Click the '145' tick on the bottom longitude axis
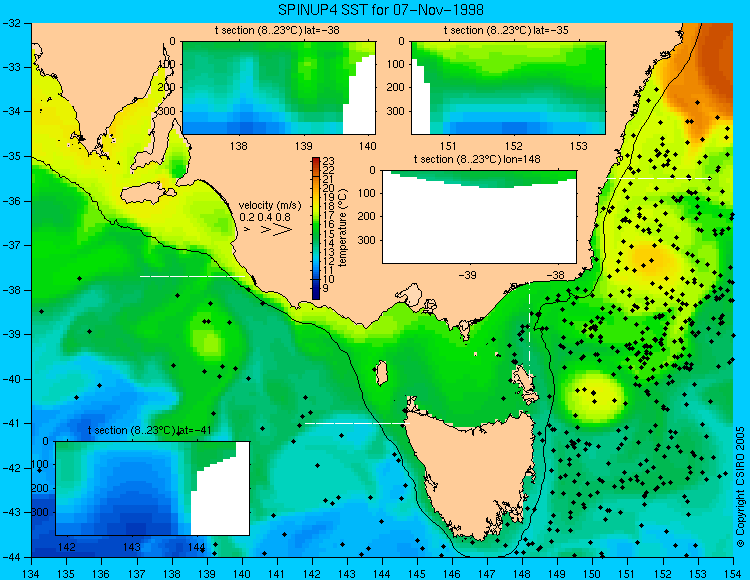Image resolution: width=750 pixels, height=580 pixels. click(x=417, y=574)
